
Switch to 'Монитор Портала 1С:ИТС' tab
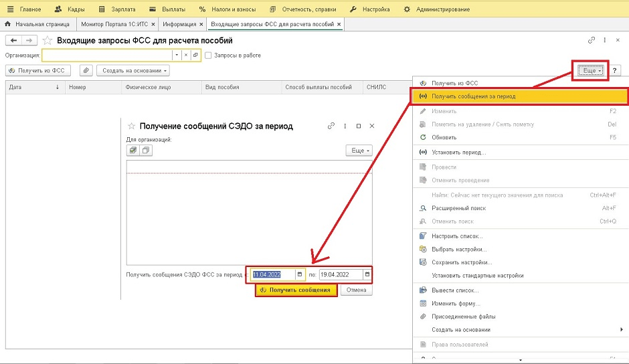click(114, 24)
